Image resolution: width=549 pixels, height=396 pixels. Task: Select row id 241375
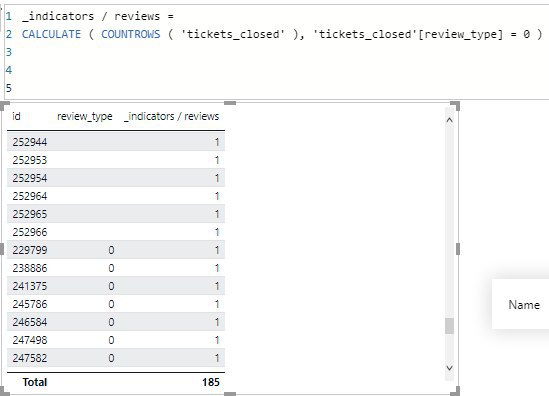(x=116, y=286)
